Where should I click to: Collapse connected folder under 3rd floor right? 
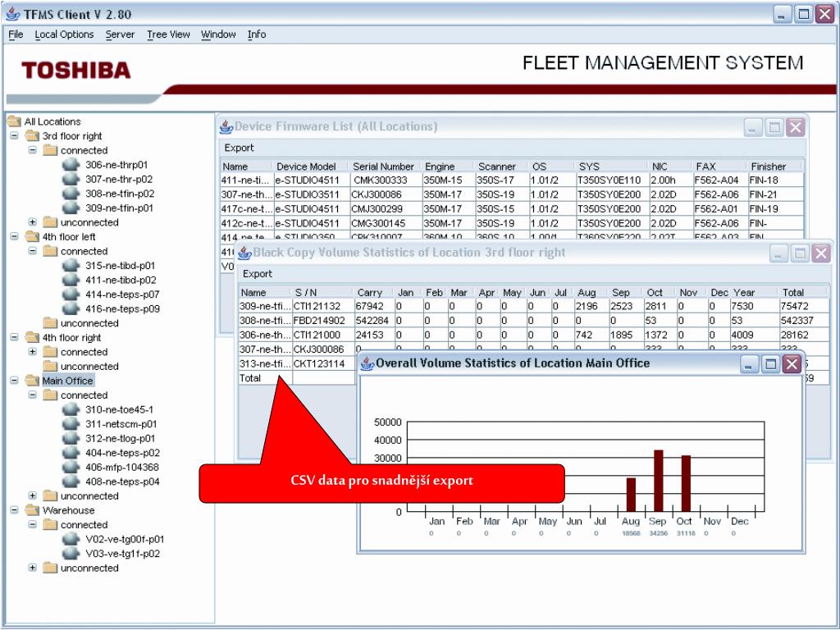(x=33, y=151)
